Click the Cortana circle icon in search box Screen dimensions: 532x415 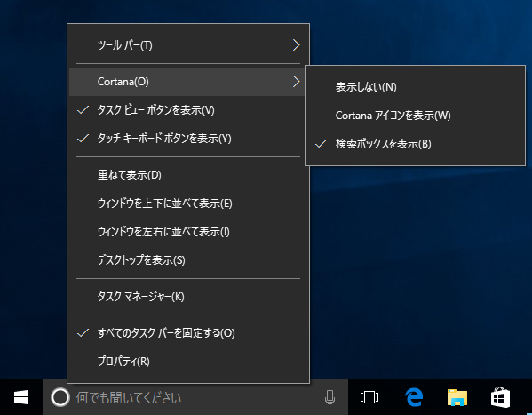[60, 397]
